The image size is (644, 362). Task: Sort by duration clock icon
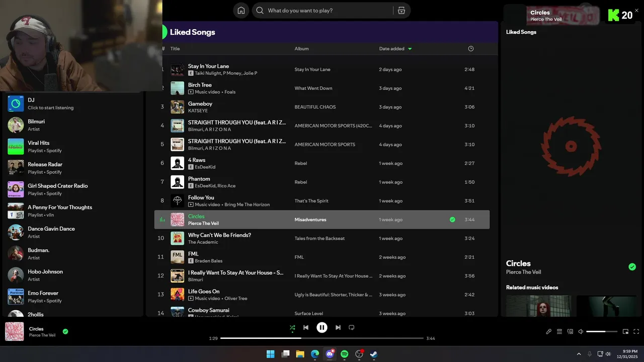coord(471,49)
